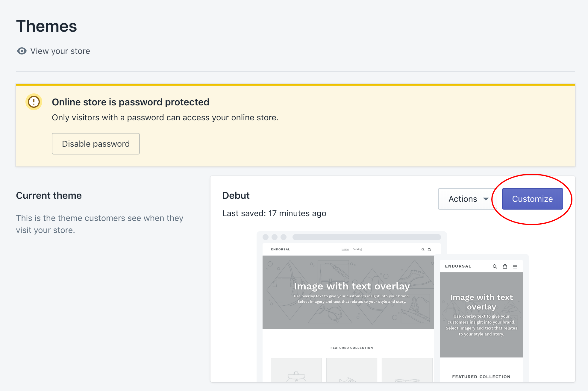Open the Actions dropdown for the Debut theme

click(467, 198)
